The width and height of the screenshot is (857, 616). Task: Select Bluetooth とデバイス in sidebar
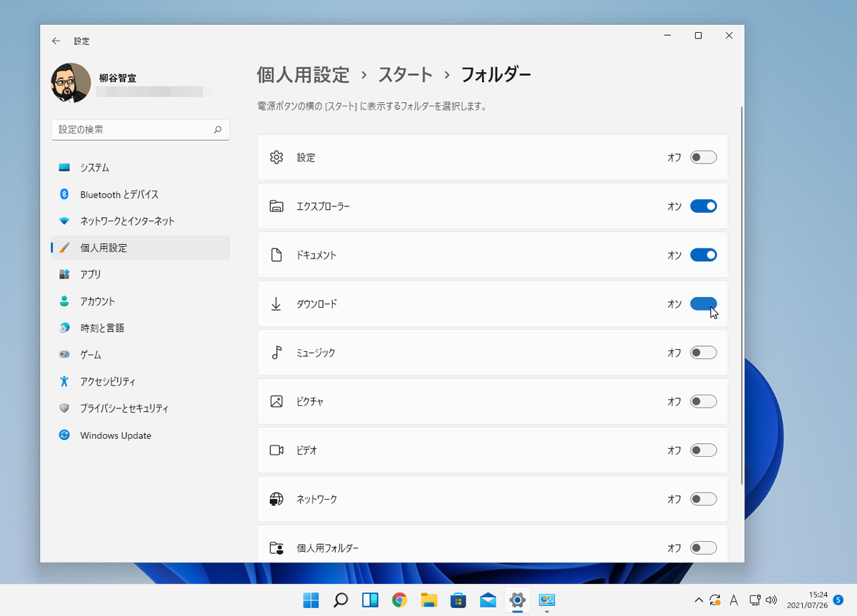119,195
